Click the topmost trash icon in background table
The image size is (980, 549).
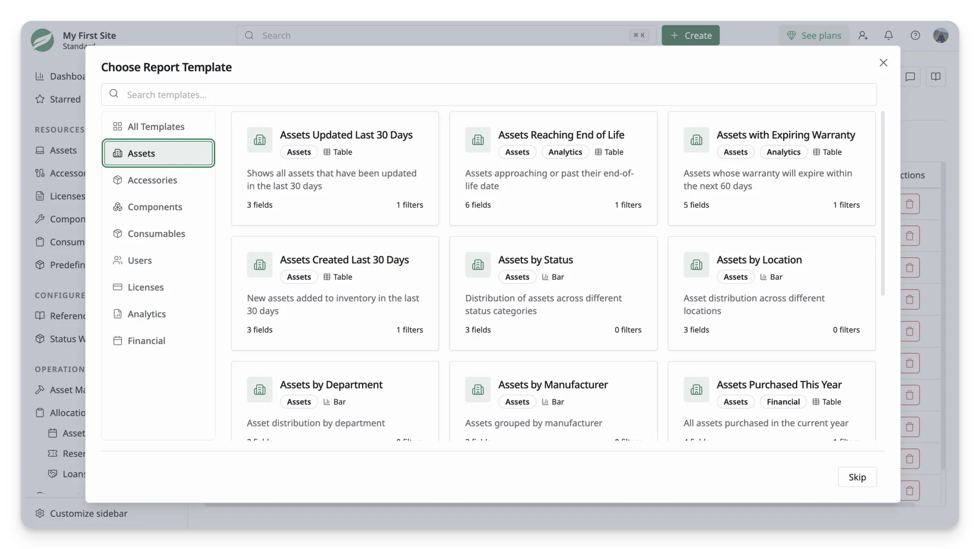coord(910,204)
